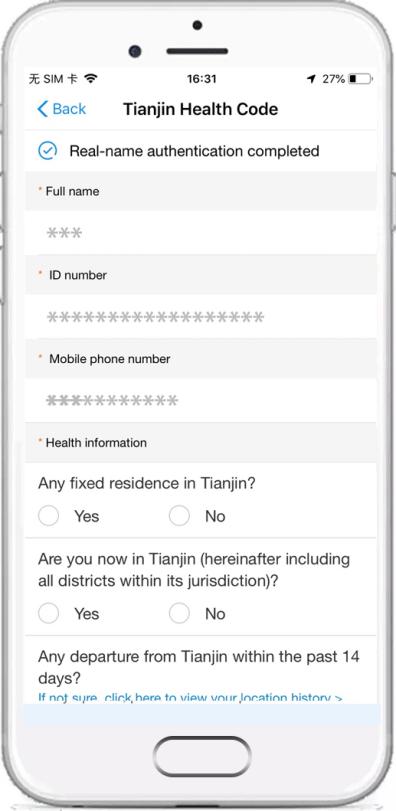Tap the blue Back chevron arrow
This screenshot has width=396, height=811.
pos(42,109)
